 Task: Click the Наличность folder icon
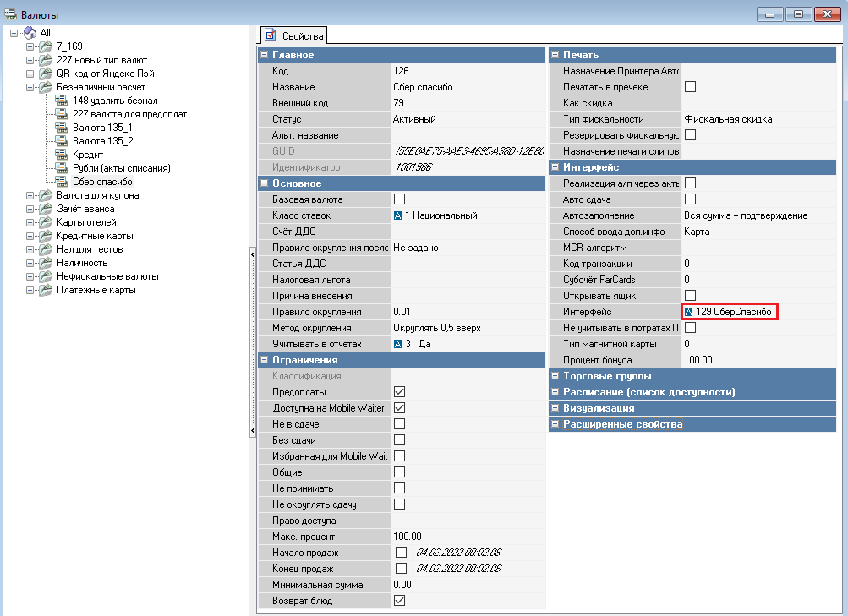coord(46,263)
